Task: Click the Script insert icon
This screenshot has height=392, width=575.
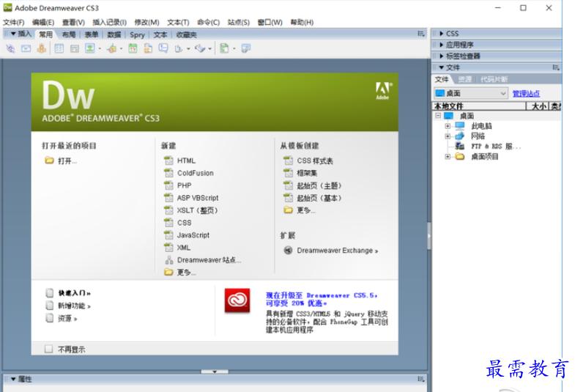Action: 200,48
